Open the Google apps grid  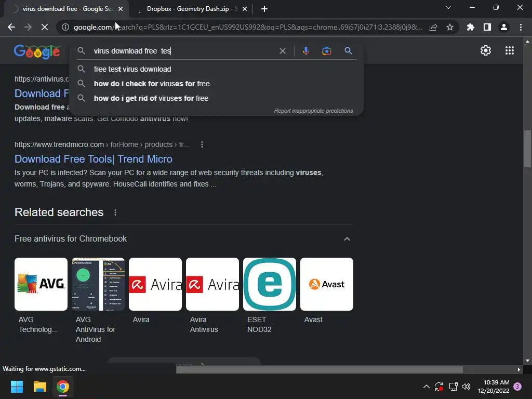pyautogui.click(x=509, y=50)
